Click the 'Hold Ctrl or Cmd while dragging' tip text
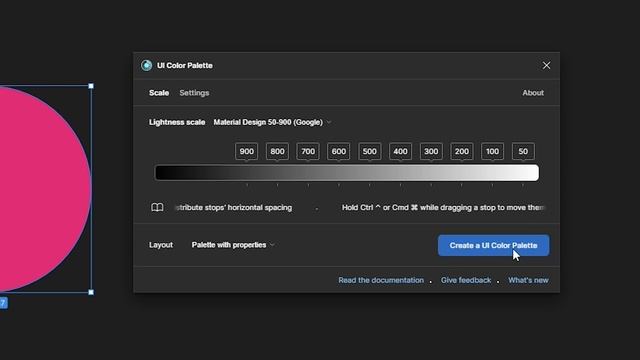Image resolution: width=640 pixels, height=360 pixels. coord(443,207)
